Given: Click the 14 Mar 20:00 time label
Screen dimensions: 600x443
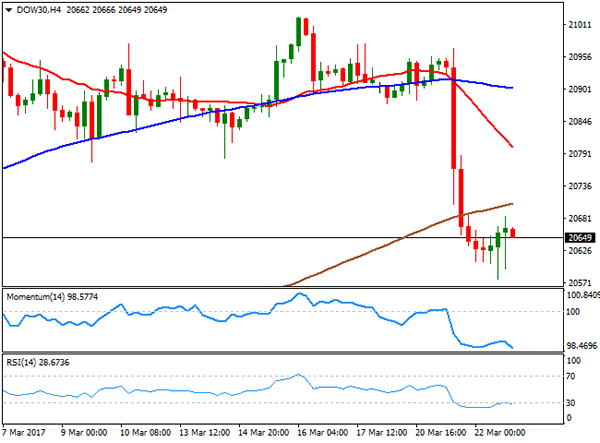Looking at the screenshot, I should point(263,433).
